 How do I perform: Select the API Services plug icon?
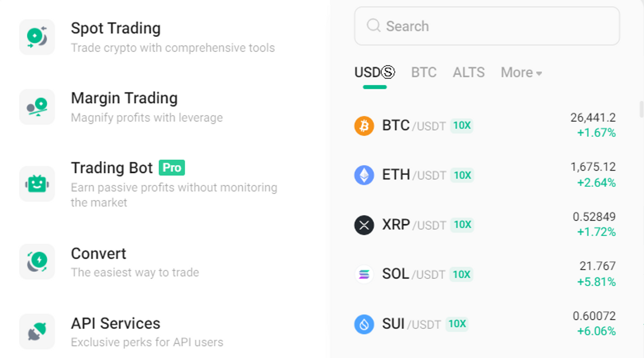[x=37, y=331]
